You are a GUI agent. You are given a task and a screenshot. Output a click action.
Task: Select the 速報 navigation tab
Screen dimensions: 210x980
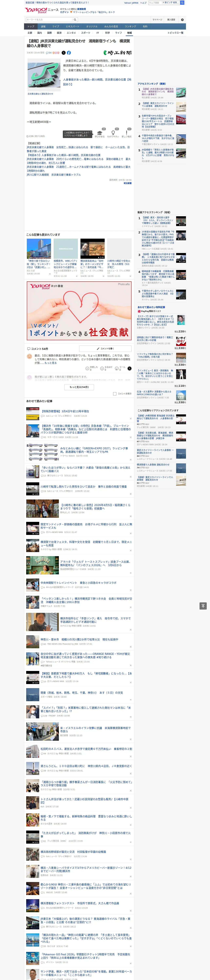(43, 27)
